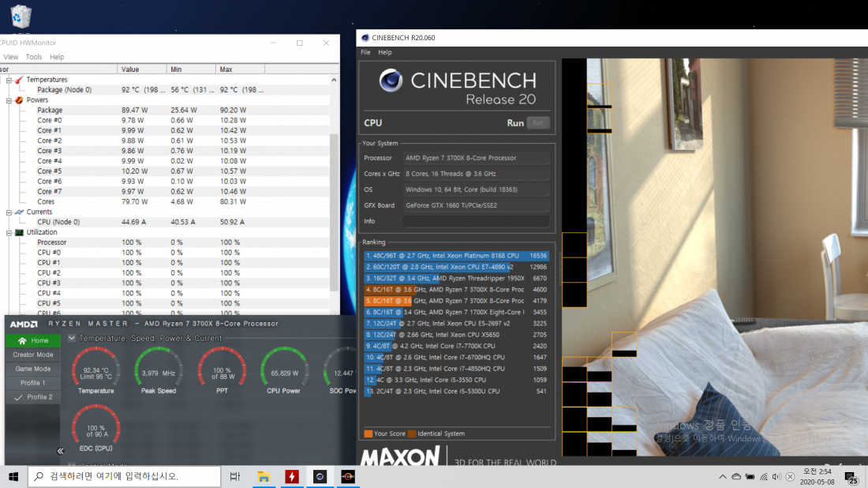Click the Value column header in HWMonitor
Screen dimensions: 868x488
(142, 69)
